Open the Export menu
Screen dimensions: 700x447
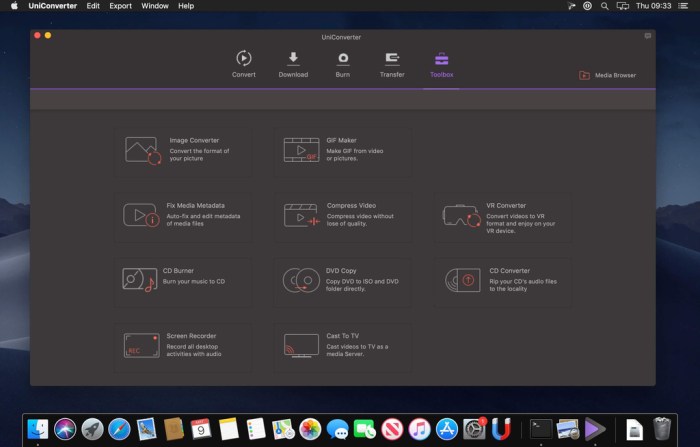coord(120,6)
